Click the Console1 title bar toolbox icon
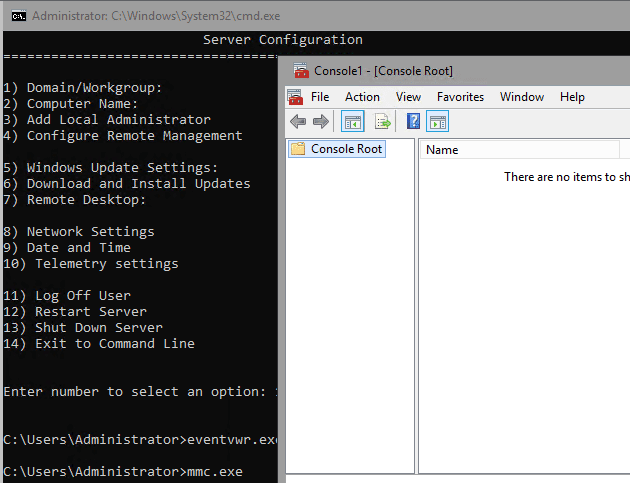 [300, 71]
